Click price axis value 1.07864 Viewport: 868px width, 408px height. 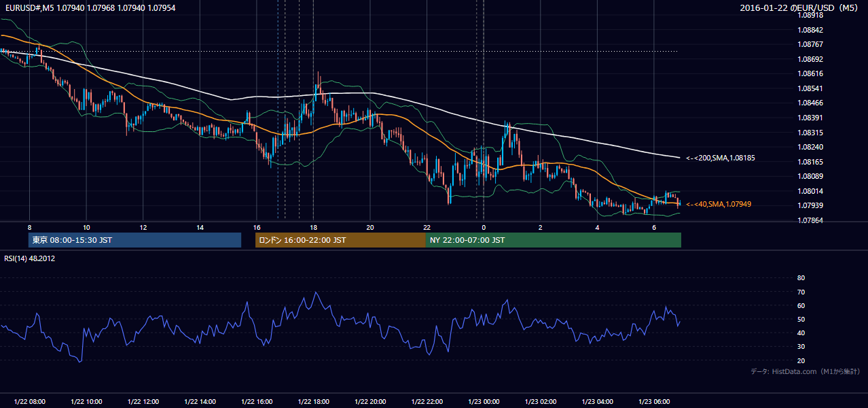810,220
